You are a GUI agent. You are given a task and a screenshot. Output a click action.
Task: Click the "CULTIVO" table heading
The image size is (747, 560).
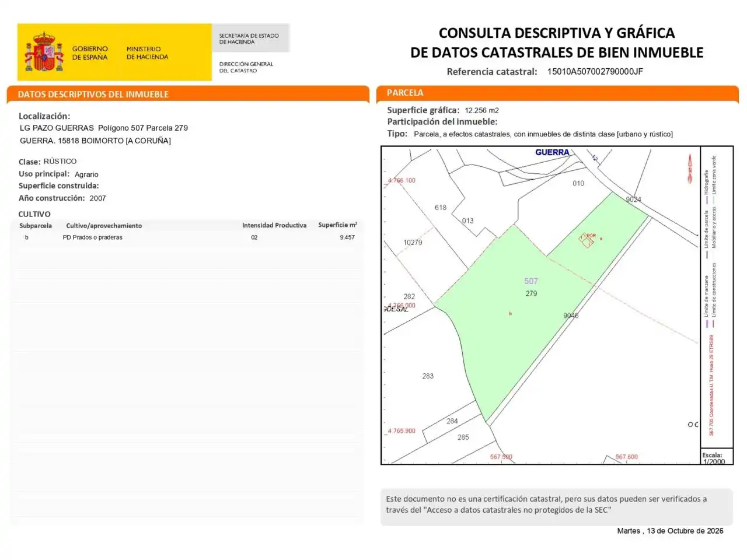34,214
